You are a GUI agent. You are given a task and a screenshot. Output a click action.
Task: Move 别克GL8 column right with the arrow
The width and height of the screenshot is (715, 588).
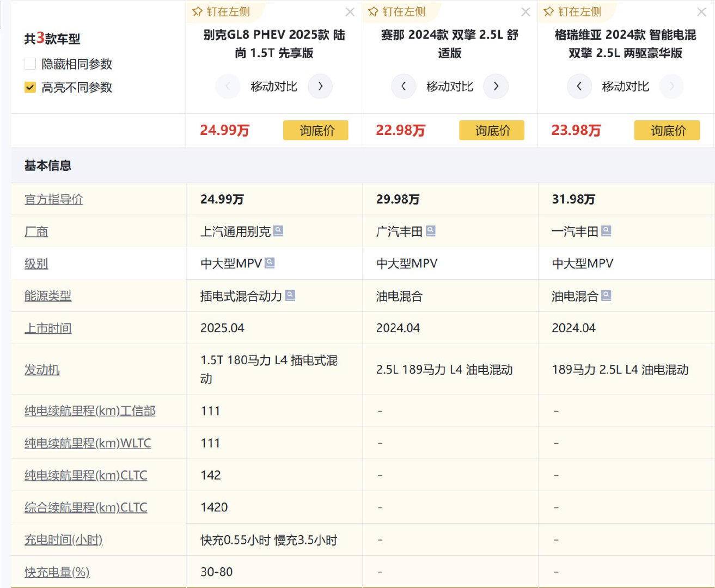pyautogui.click(x=320, y=86)
